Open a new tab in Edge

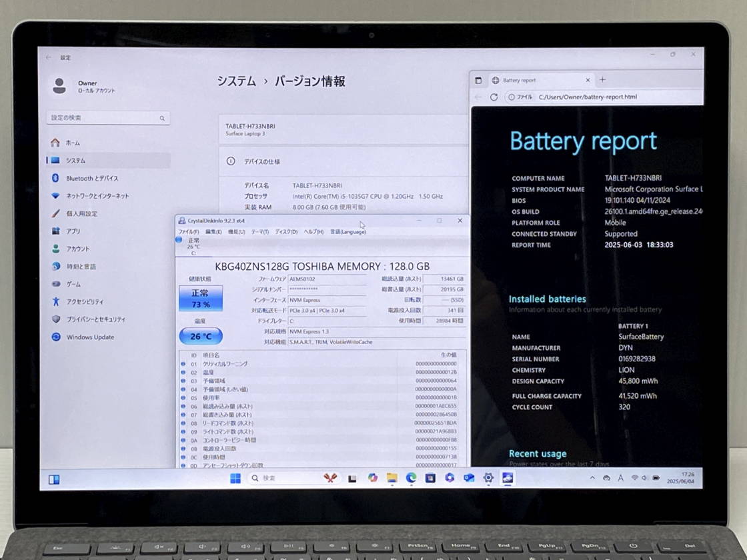(603, 79)
